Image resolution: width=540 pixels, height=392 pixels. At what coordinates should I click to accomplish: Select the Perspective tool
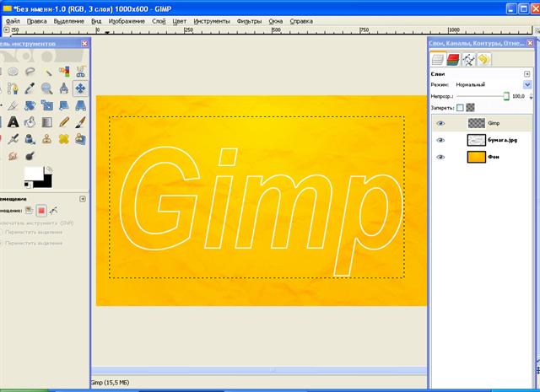click(x=80, y=105)
